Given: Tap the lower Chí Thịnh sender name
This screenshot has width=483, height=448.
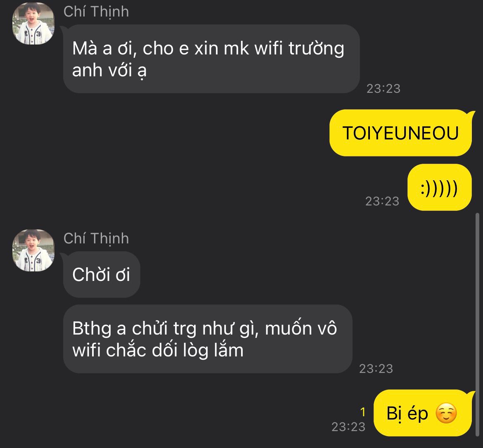Looking at the screenshot, I should click(96, 238).
